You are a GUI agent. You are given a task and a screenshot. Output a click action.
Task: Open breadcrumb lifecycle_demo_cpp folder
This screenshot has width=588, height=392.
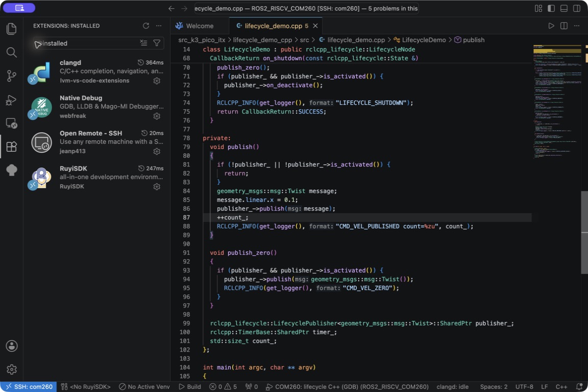[x=262, y=40]
